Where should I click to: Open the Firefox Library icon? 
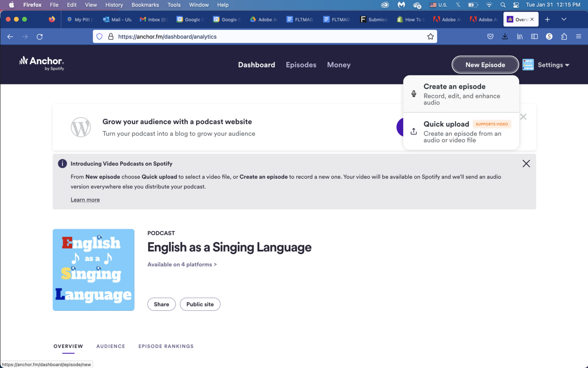click(519, 36)
